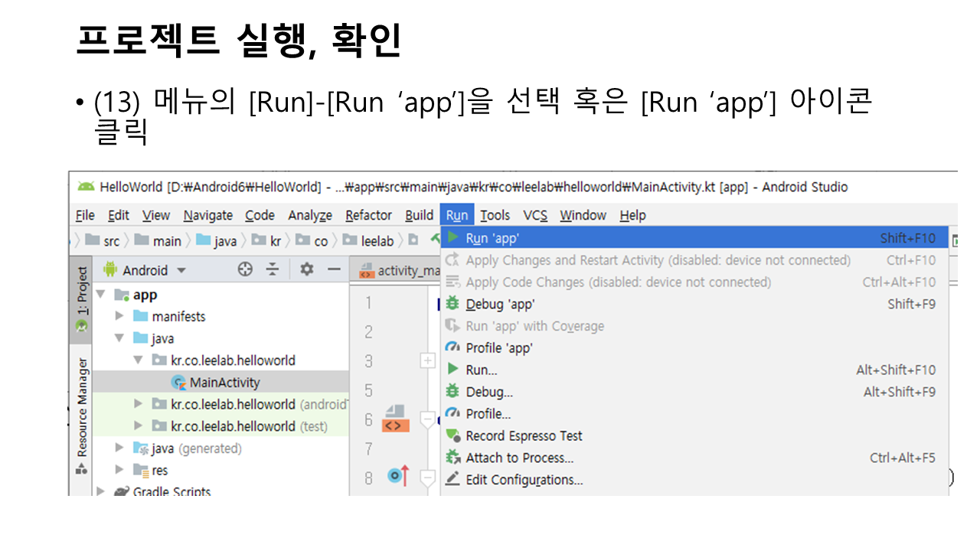The width and height of the screenshot is (980, 551).
Task: Click the collapse all icon in Project panel
Action: click(x=273, y=269)
